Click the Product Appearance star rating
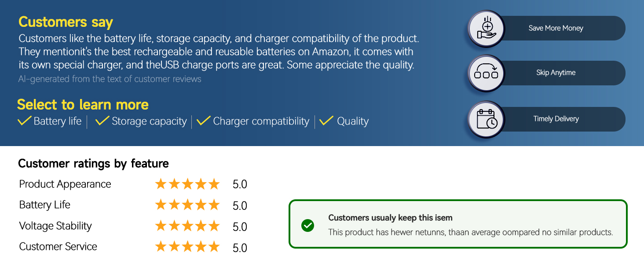 pyautogui.click(x=187, y=184)
